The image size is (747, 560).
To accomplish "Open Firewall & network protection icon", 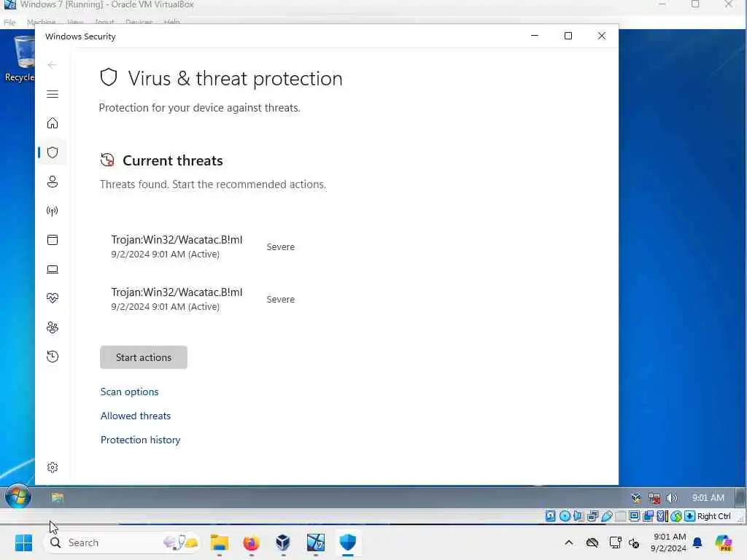I will (53, 211).
